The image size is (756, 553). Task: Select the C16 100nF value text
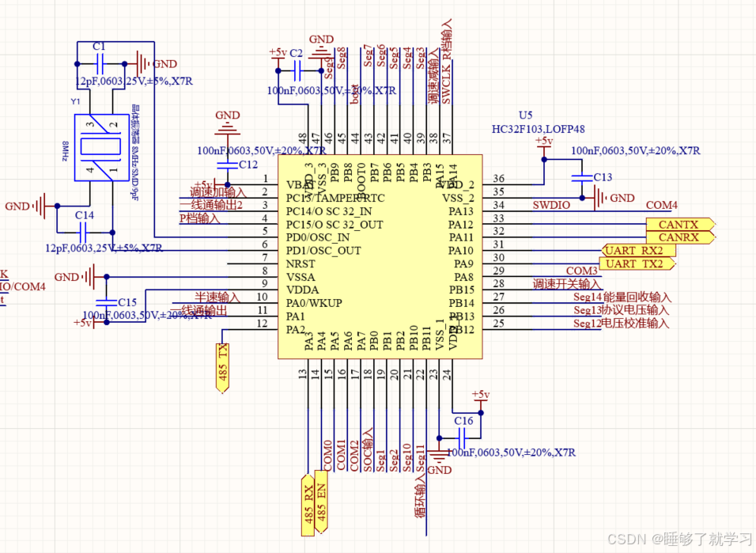[511, 453]
